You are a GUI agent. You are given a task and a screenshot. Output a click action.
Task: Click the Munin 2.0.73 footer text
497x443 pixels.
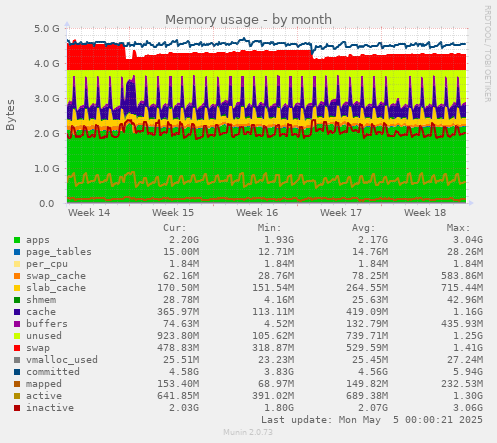[x=248, y=433]
